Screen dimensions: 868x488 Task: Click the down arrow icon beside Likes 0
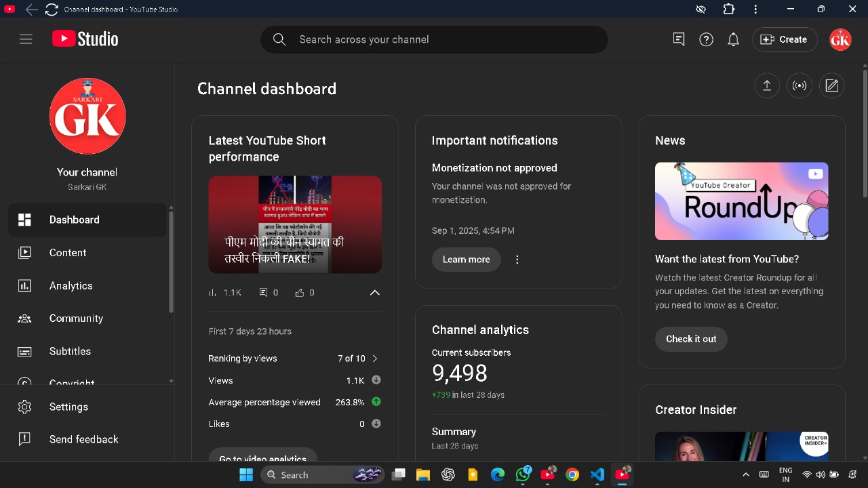[376, 424]
